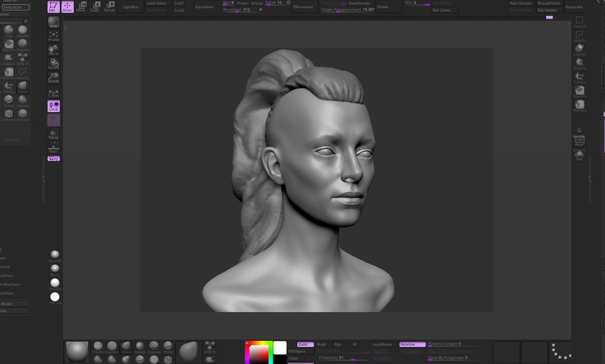Click the DynaMesh button

tap(204, 7)
